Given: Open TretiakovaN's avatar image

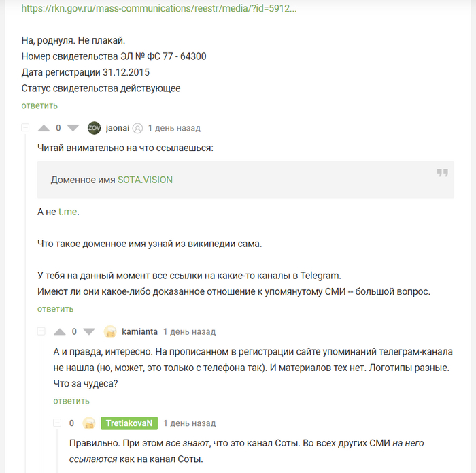Looking at the screenshot, I should click(x=89, y=423).
